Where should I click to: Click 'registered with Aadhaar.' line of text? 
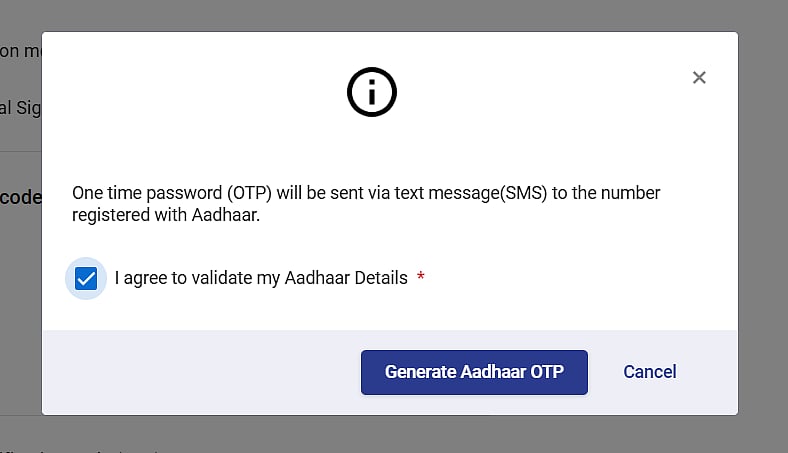pyautogui.click(x=166, y=215)
